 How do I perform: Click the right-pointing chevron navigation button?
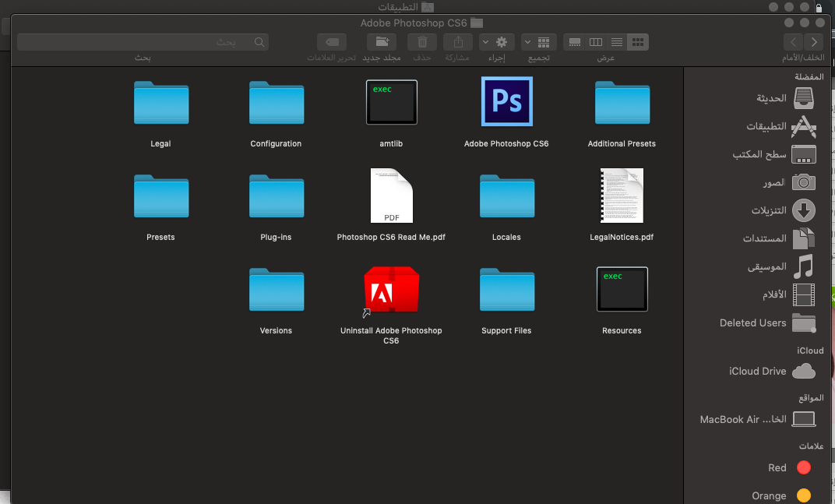point(814,42)
